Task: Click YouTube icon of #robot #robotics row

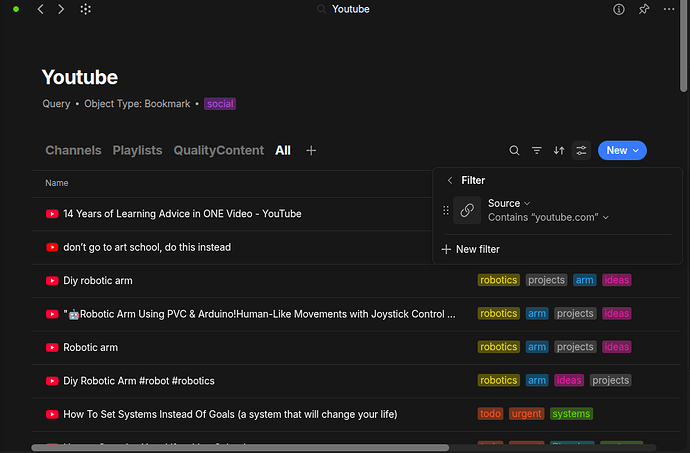Action: click(52, 381)
